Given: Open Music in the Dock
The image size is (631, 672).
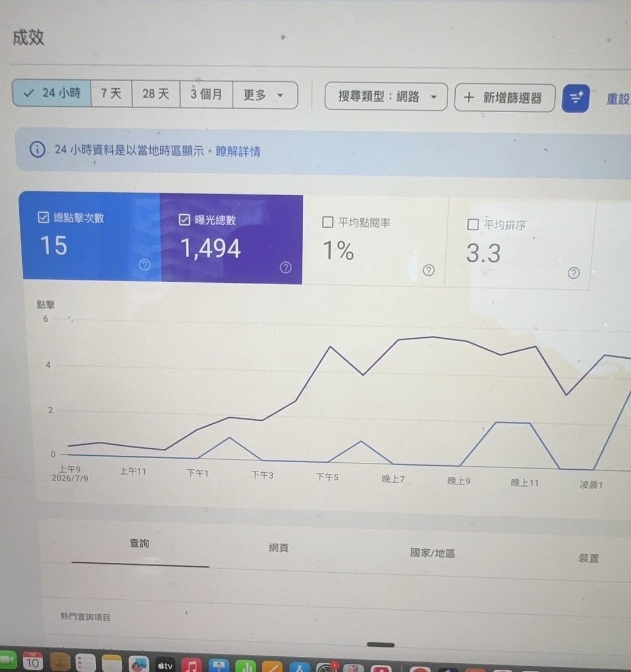Looking at the screenshot, I should click(x=192, y=665).
